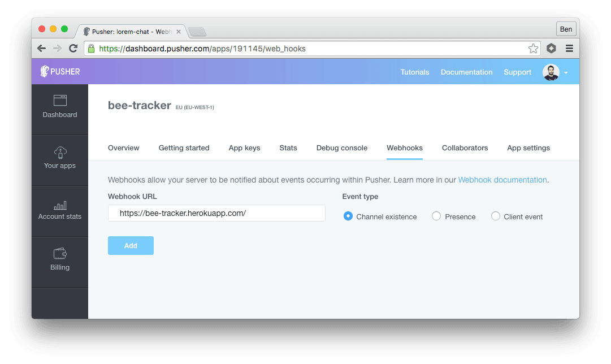The image size is (611, 364).
Task: Open the App keys tab
Action: coord(244,148)
